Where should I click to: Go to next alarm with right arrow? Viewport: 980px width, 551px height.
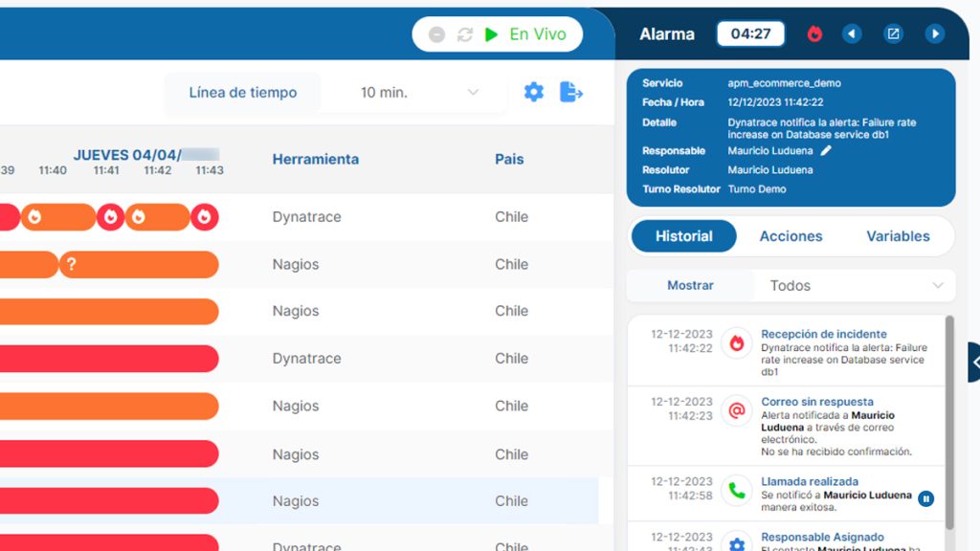pyautogui.click(x=935, y=33)
